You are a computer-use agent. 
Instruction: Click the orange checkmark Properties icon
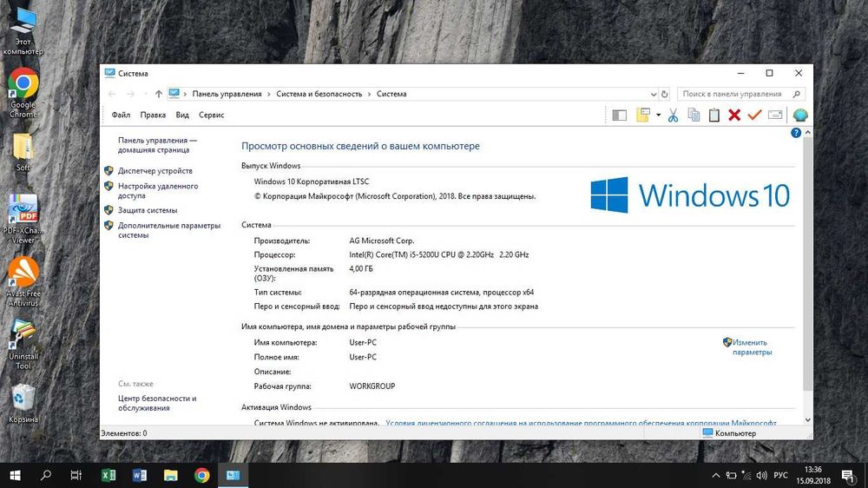click(x=754, y=115)
